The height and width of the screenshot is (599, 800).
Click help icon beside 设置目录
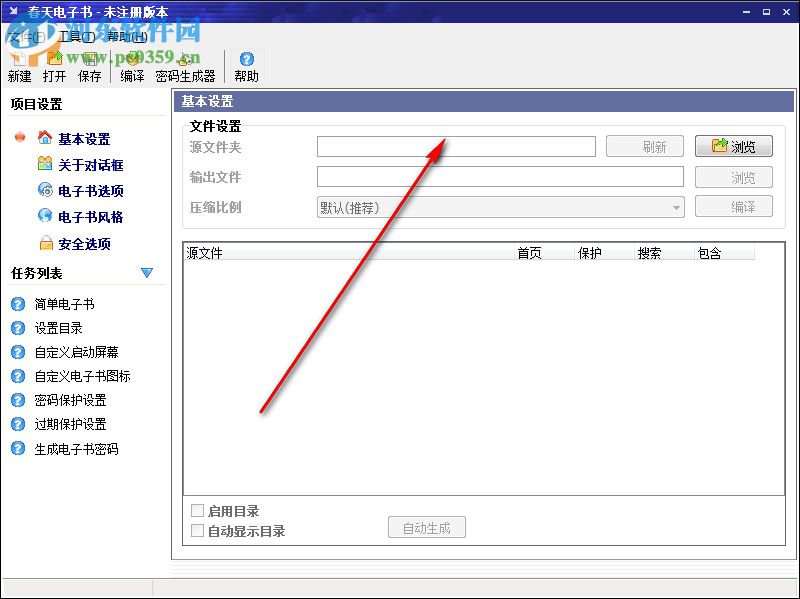coord(18,328)
